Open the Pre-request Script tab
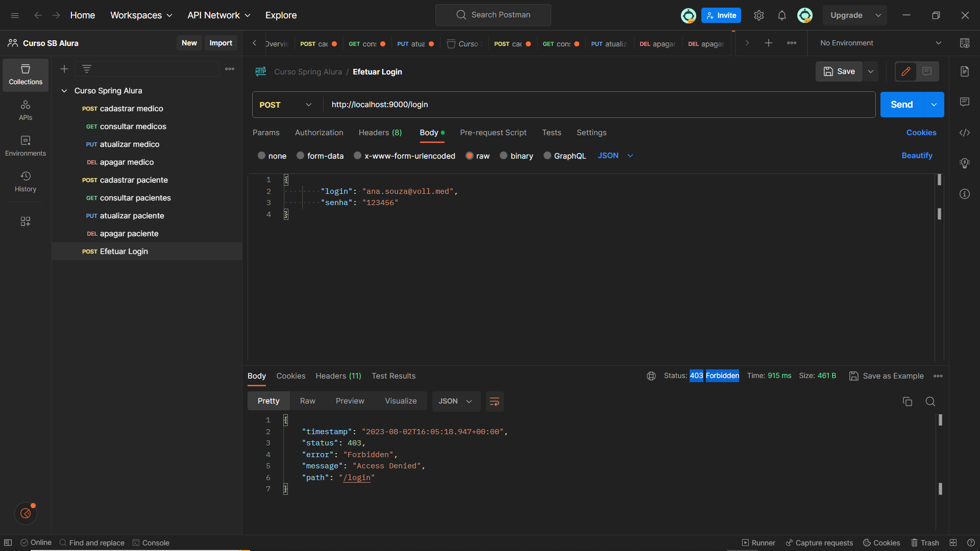This screenshot has height=551, width=980. pyautogui.click(x=494, y=133)
